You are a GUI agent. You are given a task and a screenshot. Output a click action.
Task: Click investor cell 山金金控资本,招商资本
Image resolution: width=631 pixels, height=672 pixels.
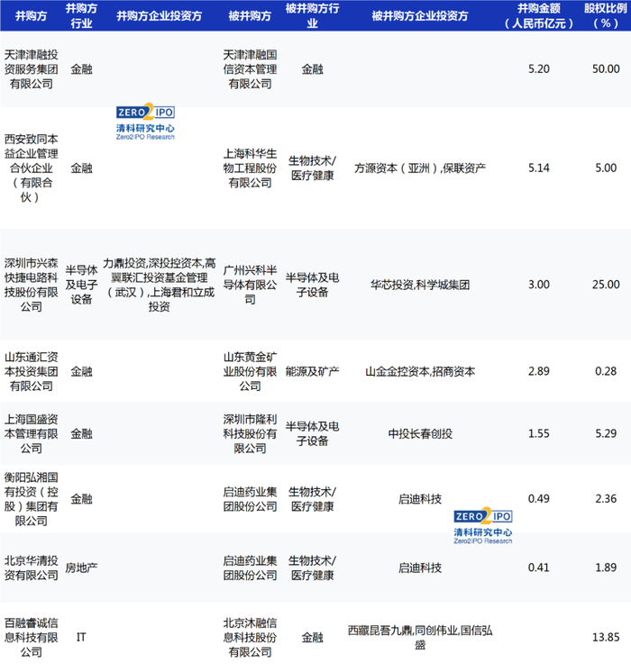pyautogui.click(x=420, y=371)
